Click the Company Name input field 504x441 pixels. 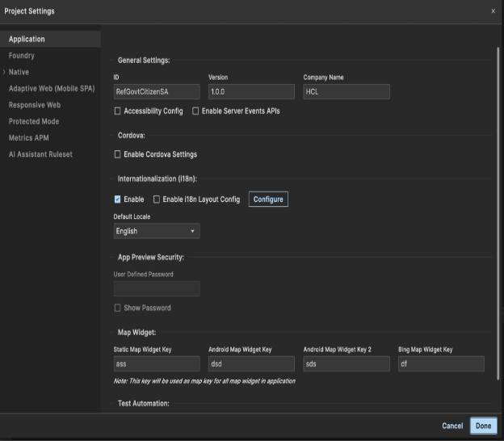tap(346, 92)
